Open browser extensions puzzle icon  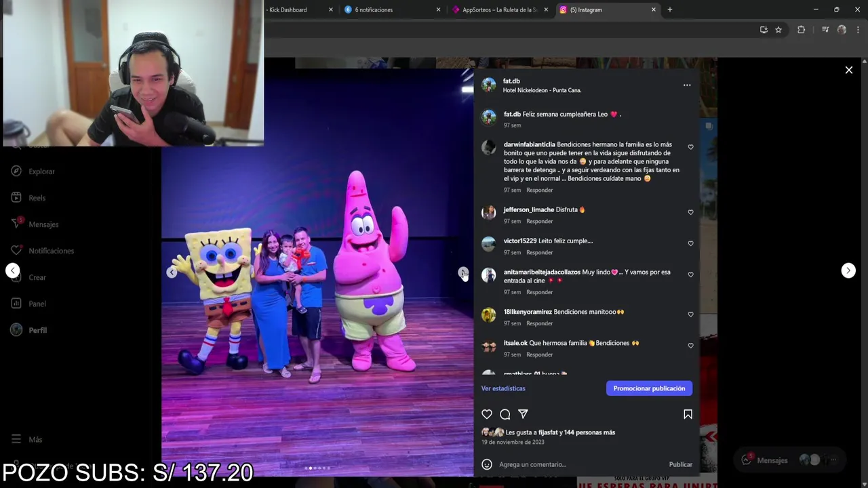click(x=801, y=30)
